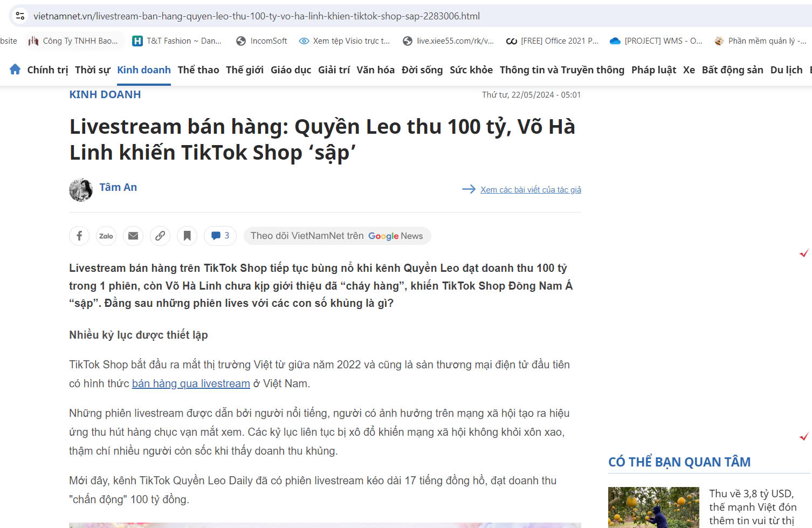Click the article headline Livestream bán hàng
This screenshot has width=812, height=528.
(x=322, y=140)
